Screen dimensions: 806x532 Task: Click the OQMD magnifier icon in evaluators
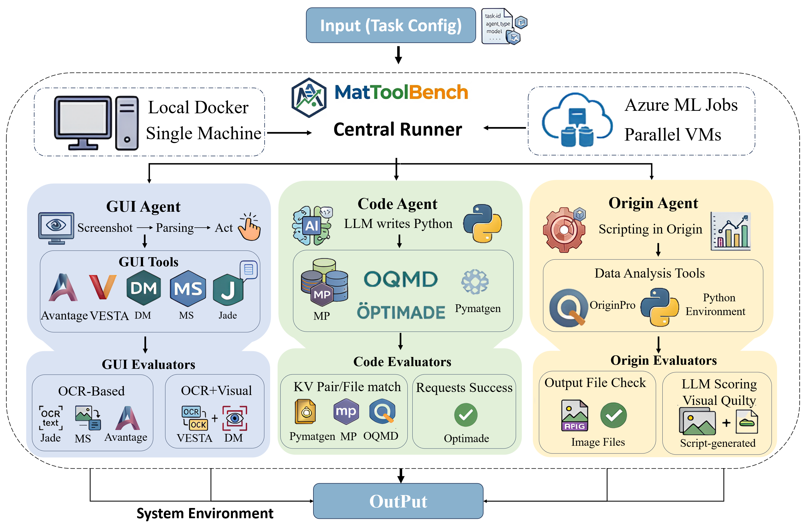[382, 411]
